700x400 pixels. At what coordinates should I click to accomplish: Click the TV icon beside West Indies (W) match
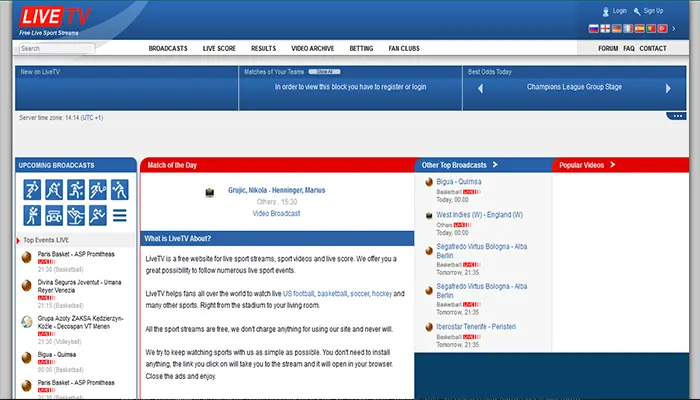pyautogui.click(x=429, y=216)
